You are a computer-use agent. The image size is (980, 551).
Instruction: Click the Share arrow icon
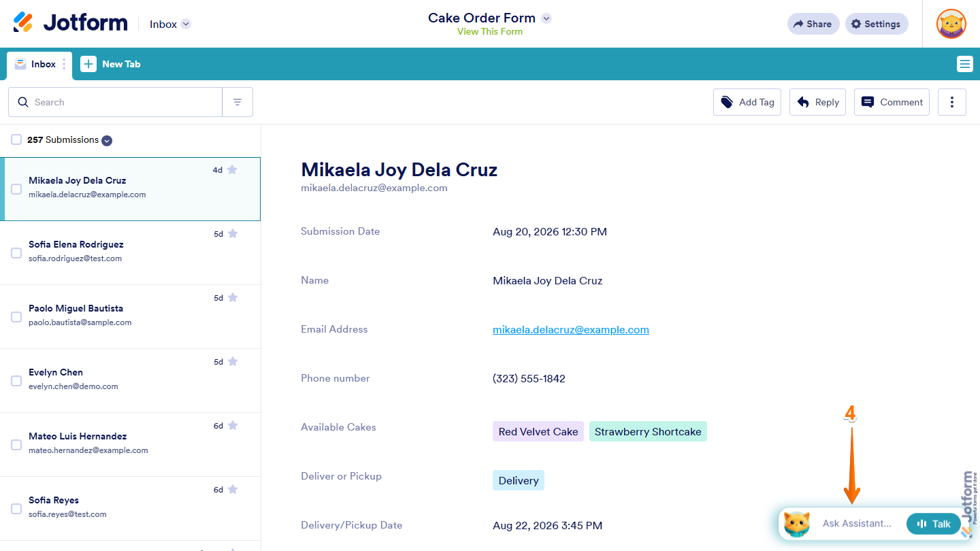click(798, 24)
